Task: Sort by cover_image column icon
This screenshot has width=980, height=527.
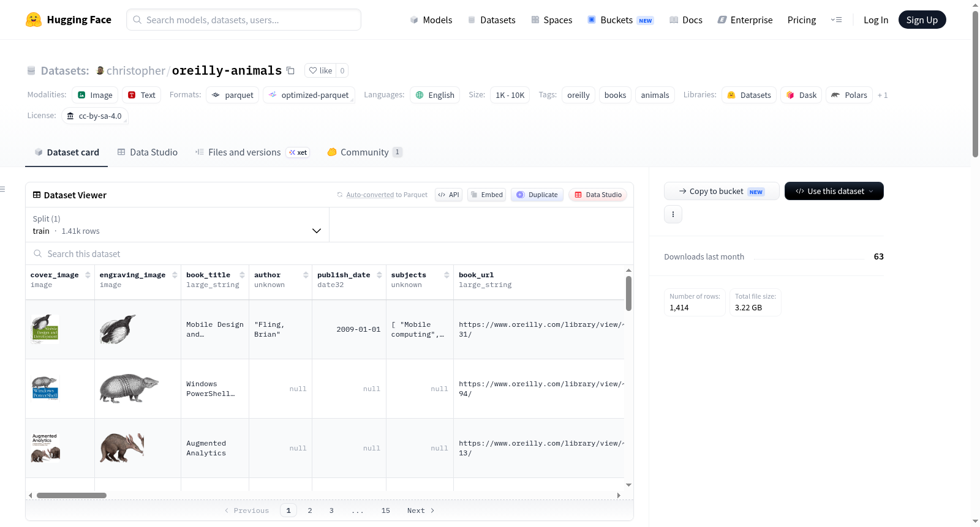Action: (88, 275)
